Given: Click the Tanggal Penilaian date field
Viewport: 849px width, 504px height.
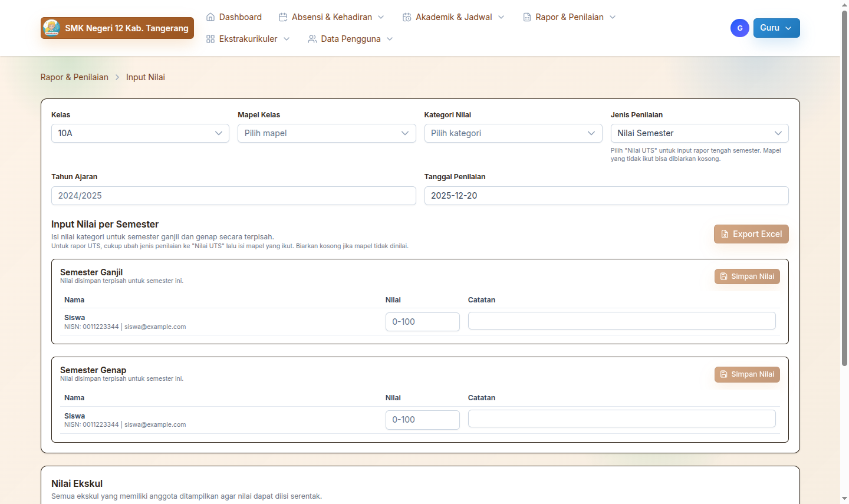Looking at the screenshot, I should [606, 196].
